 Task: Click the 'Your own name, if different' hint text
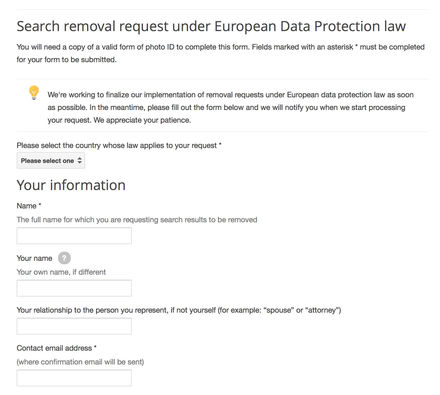61,272
